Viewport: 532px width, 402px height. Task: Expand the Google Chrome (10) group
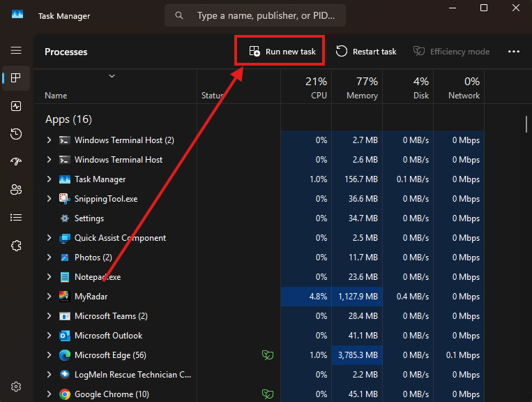point(49,394)
